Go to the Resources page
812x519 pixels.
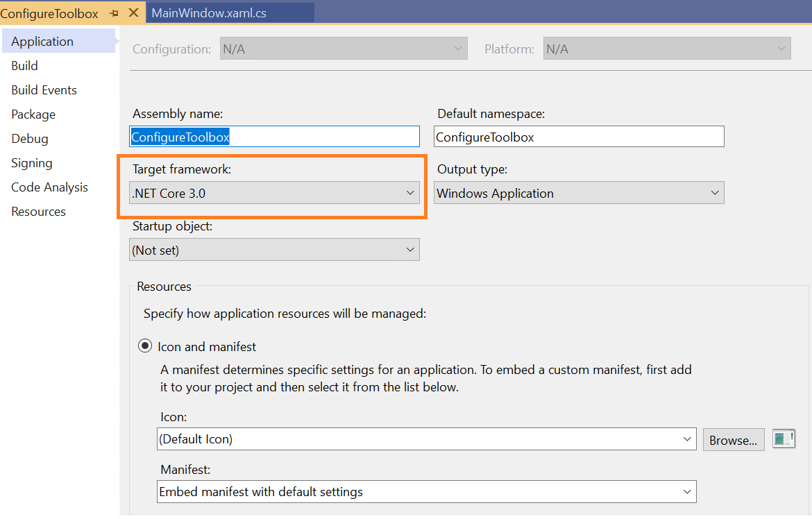[39, 212]
